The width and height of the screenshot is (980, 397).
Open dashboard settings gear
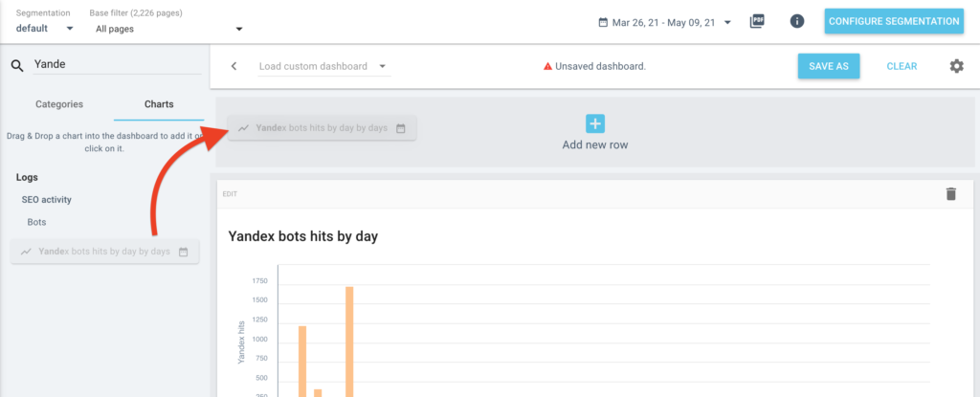956,66
